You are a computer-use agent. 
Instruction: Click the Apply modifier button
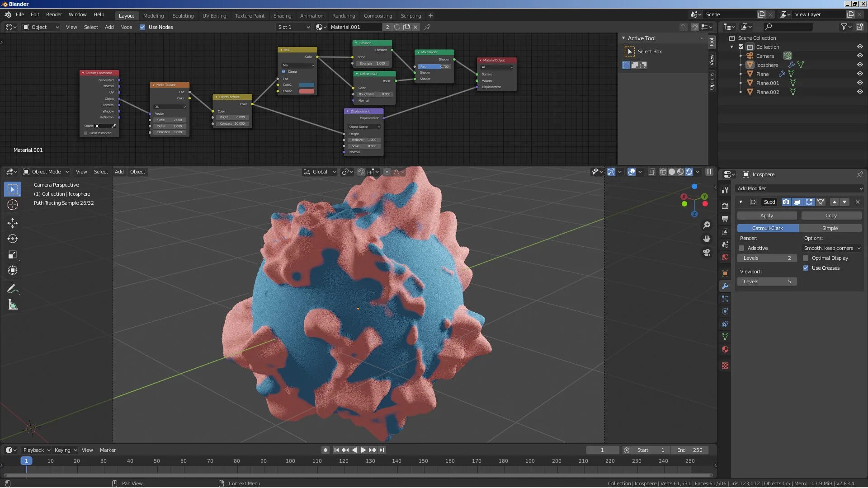(767, 216)
